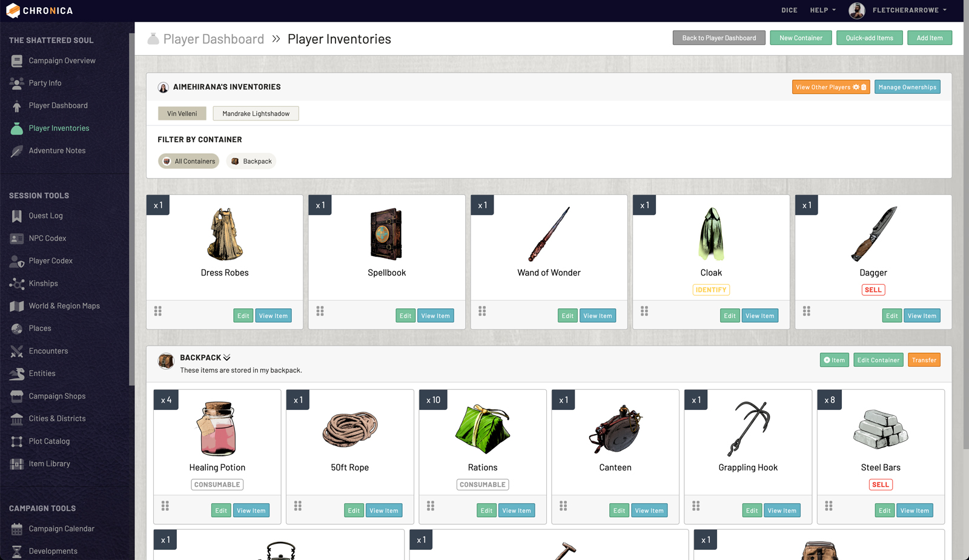969x560 pixels.
Task: Click the New Container button
Action: point(801,38)
